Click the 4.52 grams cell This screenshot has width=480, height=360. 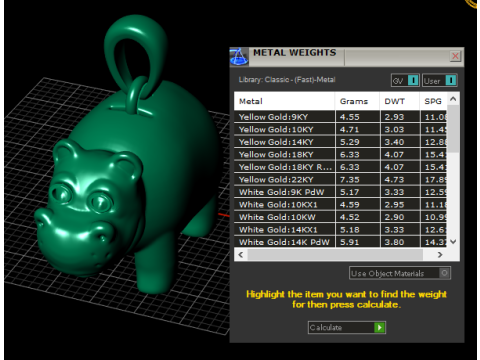pos(357,217)
